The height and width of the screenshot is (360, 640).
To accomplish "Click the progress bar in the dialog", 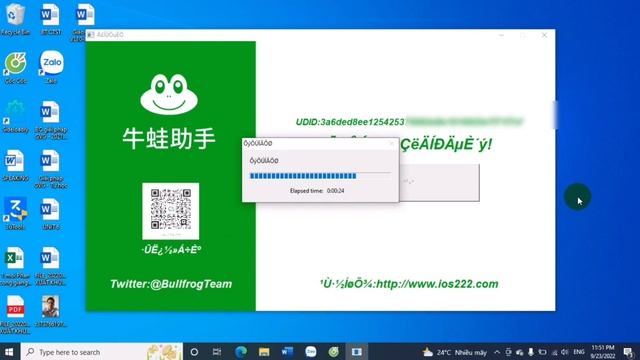I will [x=320, y=176].
